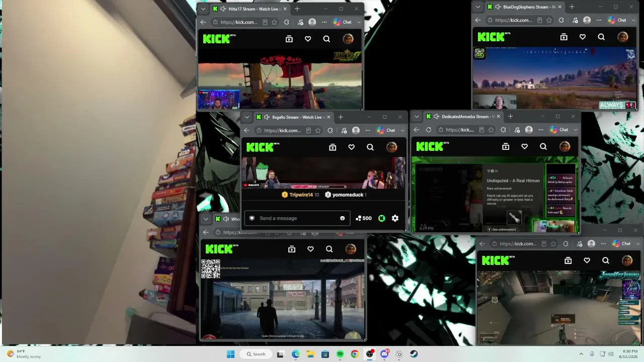Screen dimensions: 644x362
Task: Go back in the Hitta17 Stream browser window
Action: 203,22
